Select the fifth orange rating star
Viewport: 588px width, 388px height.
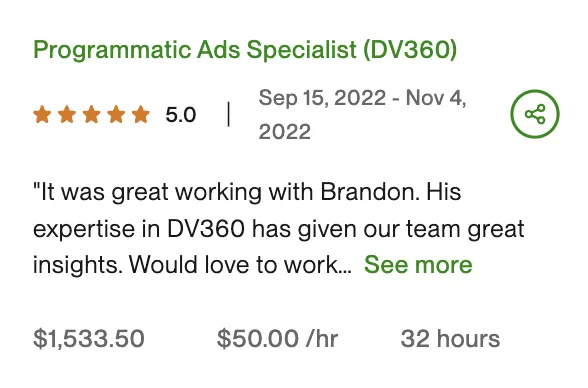[141, 114]
